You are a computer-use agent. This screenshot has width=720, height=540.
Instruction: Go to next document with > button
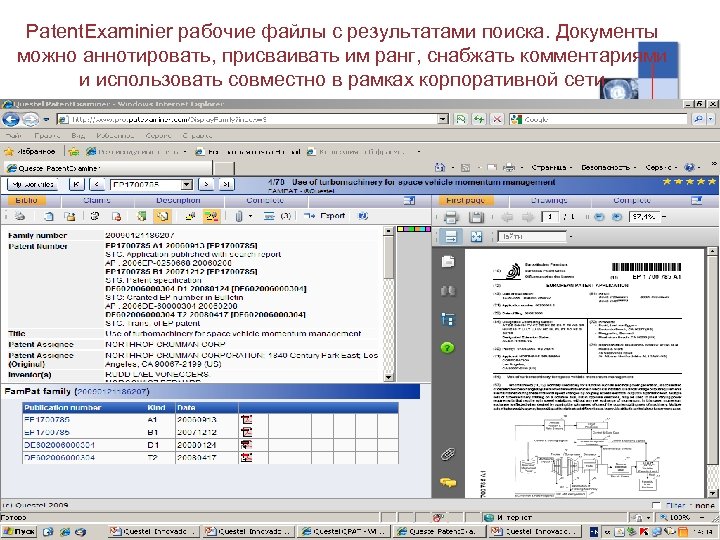206,185
